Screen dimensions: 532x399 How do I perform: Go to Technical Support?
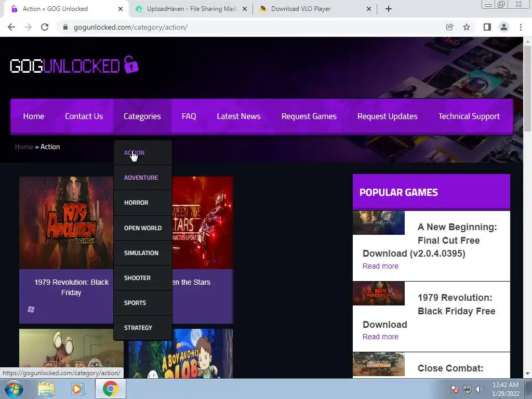(x=469, y=116)
